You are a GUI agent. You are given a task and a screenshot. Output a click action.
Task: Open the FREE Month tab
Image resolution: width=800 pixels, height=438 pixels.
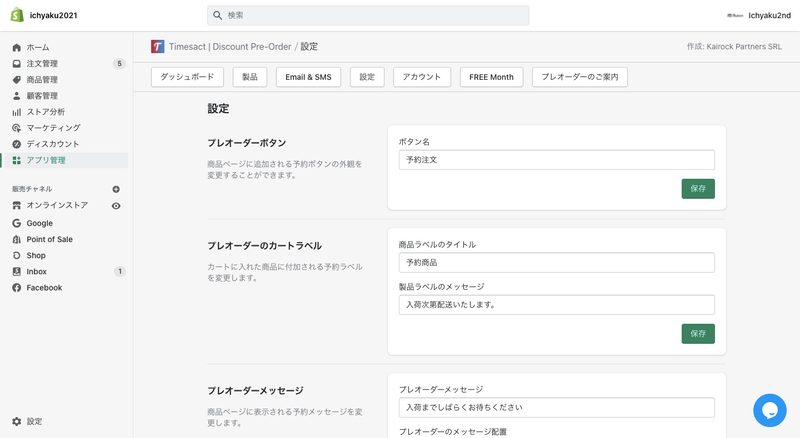pyautogui.click(x=491, y=77)
